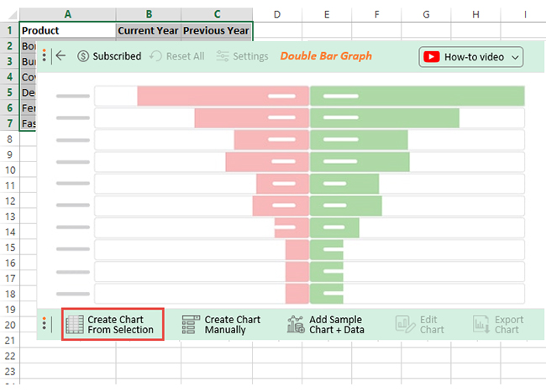Click Create Chart Manually

pos(222,324)
